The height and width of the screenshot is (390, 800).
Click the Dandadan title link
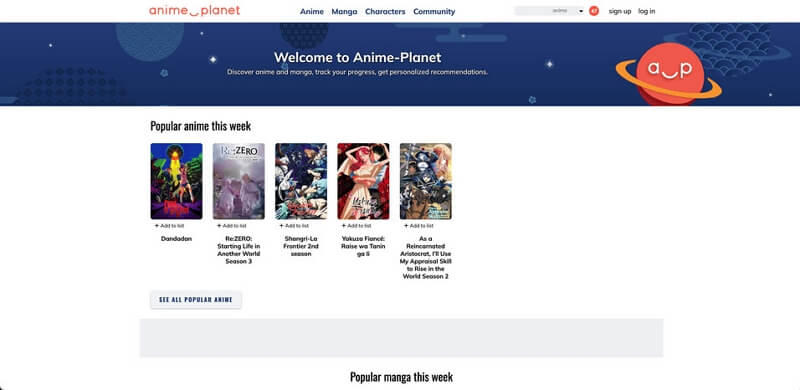pos(177,238)
